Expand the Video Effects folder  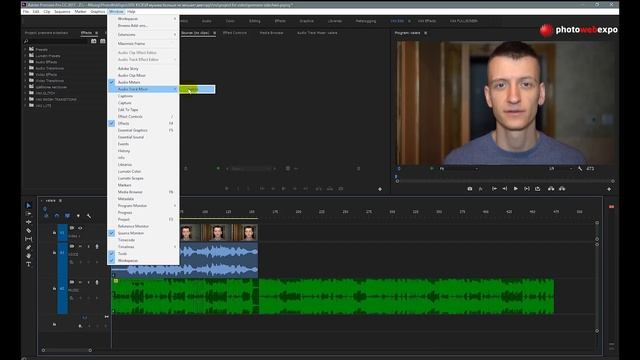click(26, 74)
